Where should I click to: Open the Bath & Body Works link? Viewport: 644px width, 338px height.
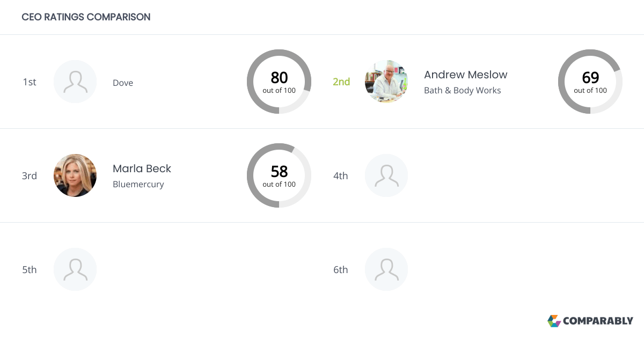[x=462, y=90]
